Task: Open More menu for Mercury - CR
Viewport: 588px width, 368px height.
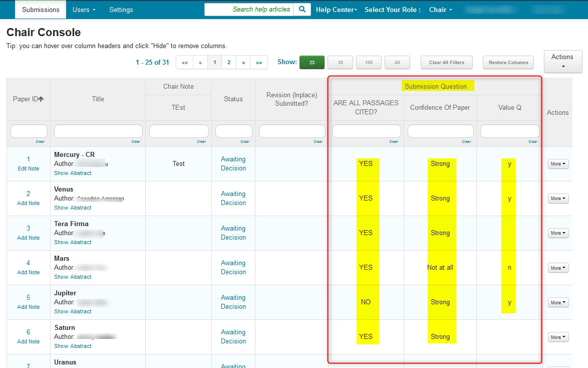Action: pyautogui.click(x=558, y=164)
